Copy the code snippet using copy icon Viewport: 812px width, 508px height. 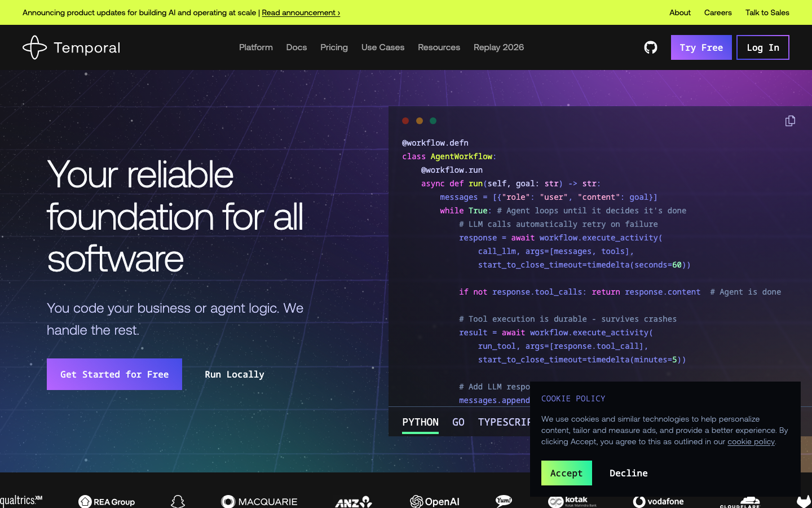790,121
